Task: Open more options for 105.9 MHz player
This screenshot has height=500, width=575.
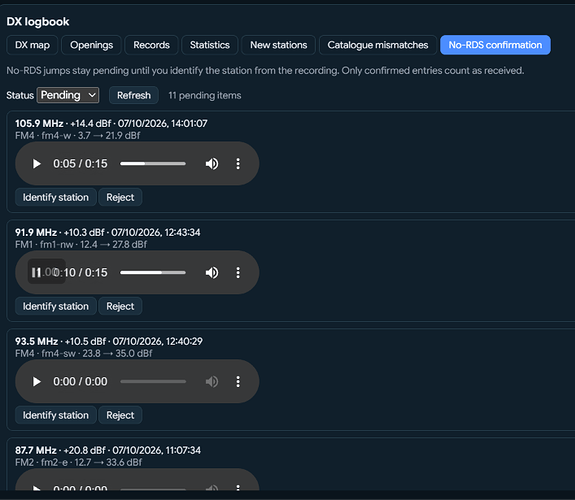Action: (238, 164)
